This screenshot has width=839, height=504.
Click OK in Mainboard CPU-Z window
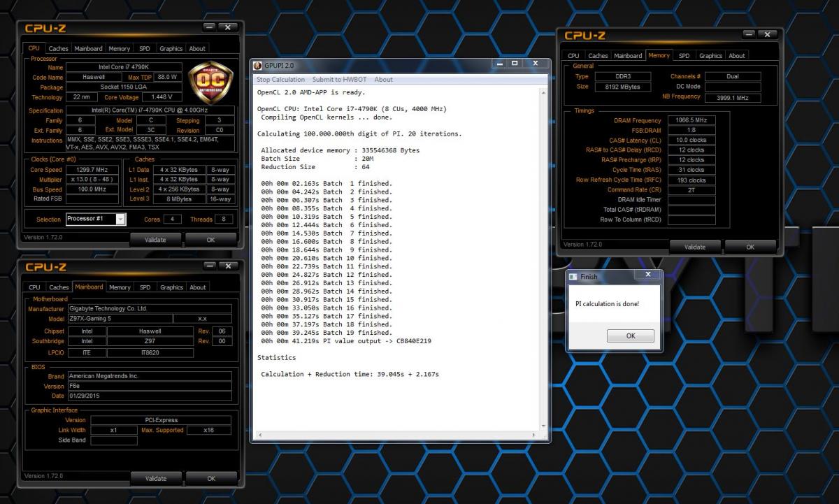(211, 478)
